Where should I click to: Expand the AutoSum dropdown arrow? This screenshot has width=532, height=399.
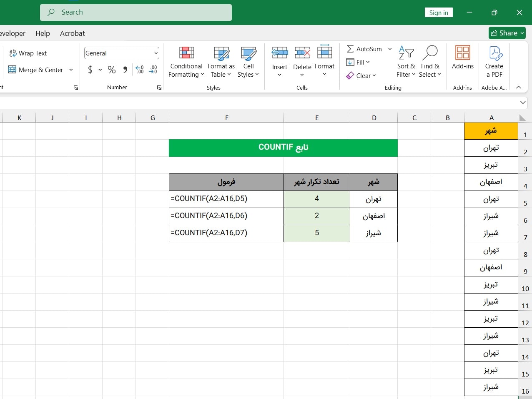click(390, 49)
